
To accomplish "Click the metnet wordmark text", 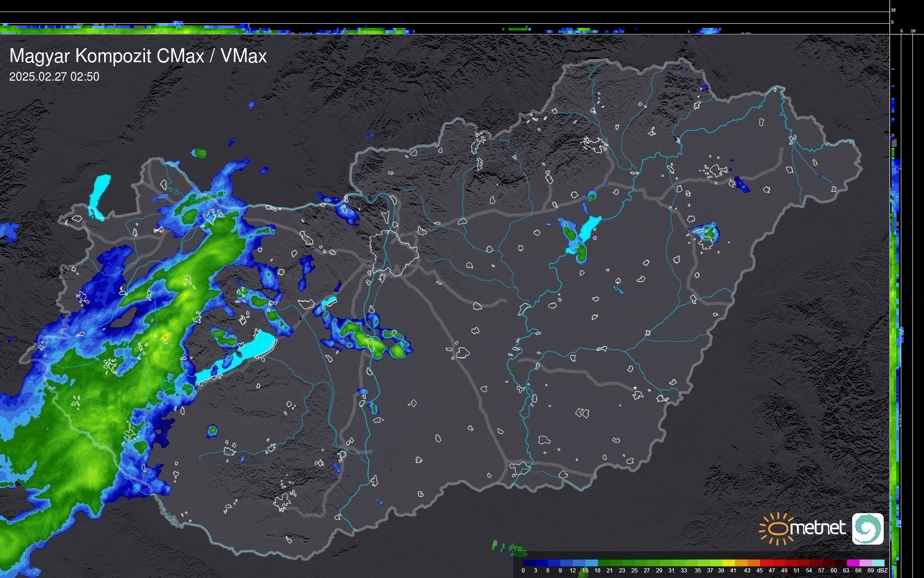I will click(x=818, y=528).
